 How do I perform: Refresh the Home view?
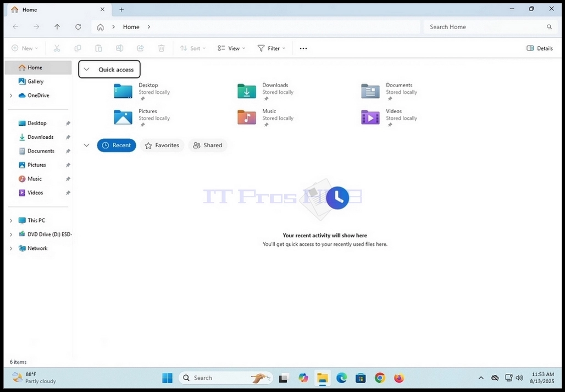(78, 27)
